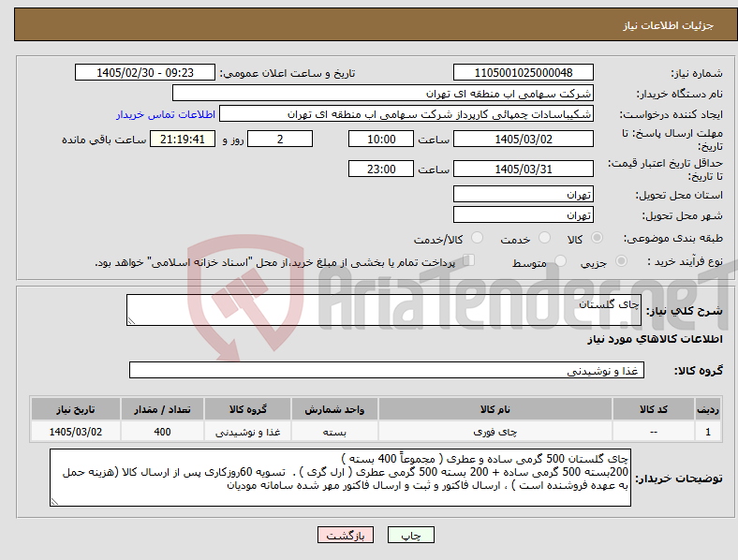Click the بسته unit cell
The image size is (738, 560).
tap(334, 432)
